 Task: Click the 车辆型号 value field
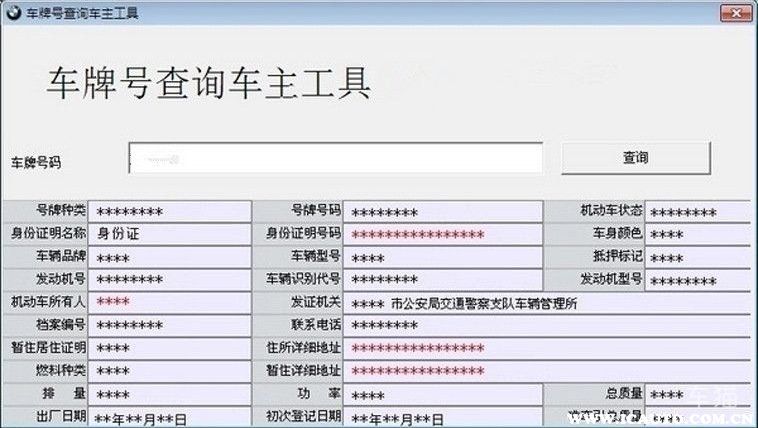click(x=441, y=257)
